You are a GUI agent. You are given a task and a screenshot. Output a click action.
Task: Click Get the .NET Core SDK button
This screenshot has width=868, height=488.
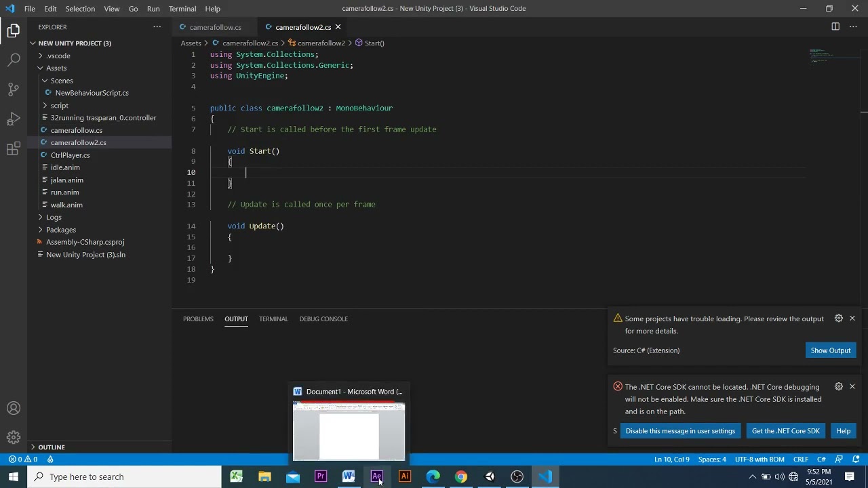785,431
